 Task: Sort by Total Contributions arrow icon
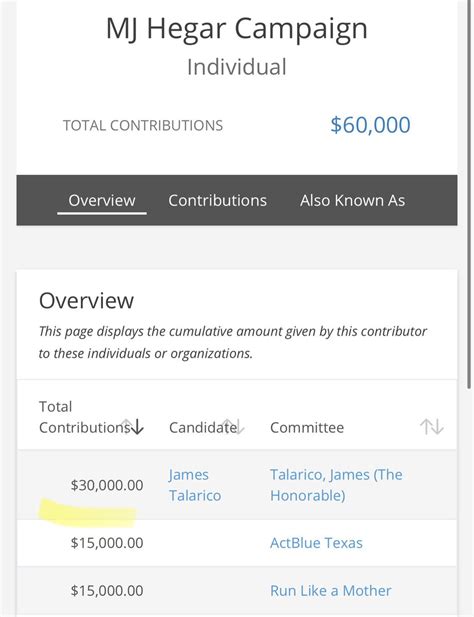coord(132,427)
